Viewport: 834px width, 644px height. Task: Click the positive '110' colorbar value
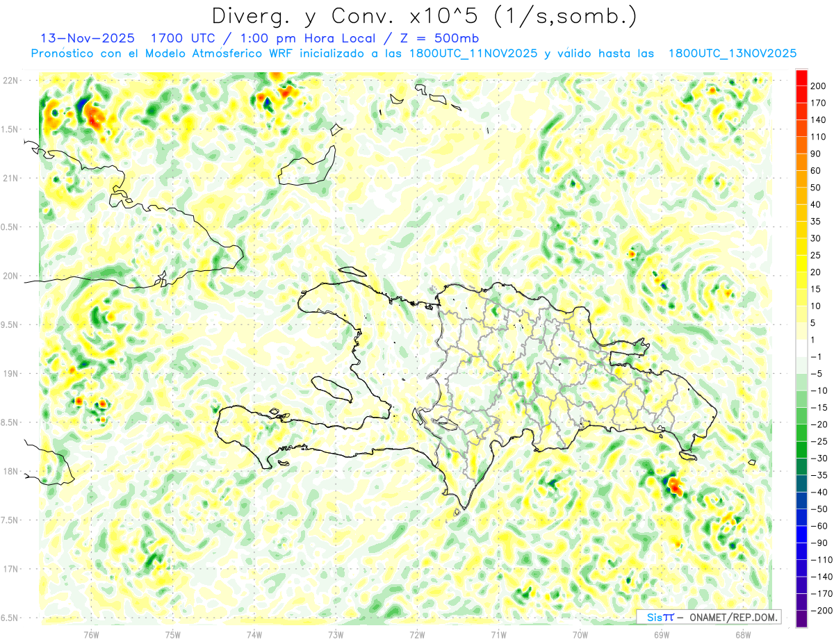pos(818,137)
